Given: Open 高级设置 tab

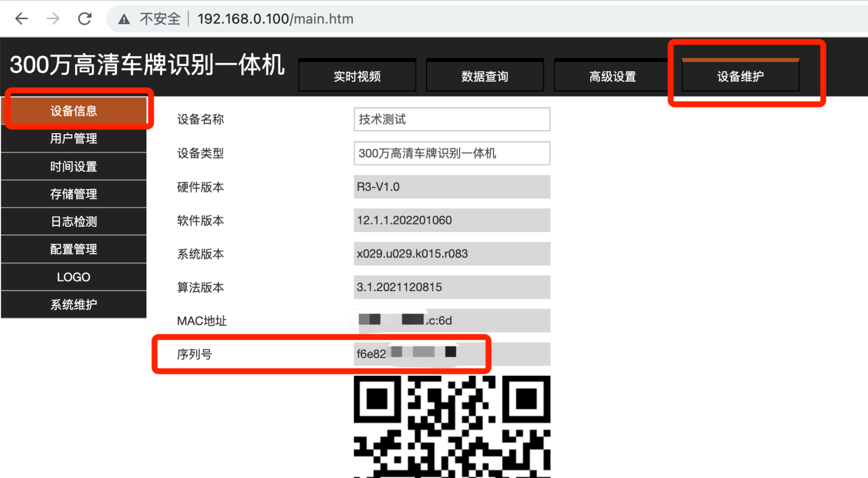Looking at the screenshot, I should (x=612, y=76).
